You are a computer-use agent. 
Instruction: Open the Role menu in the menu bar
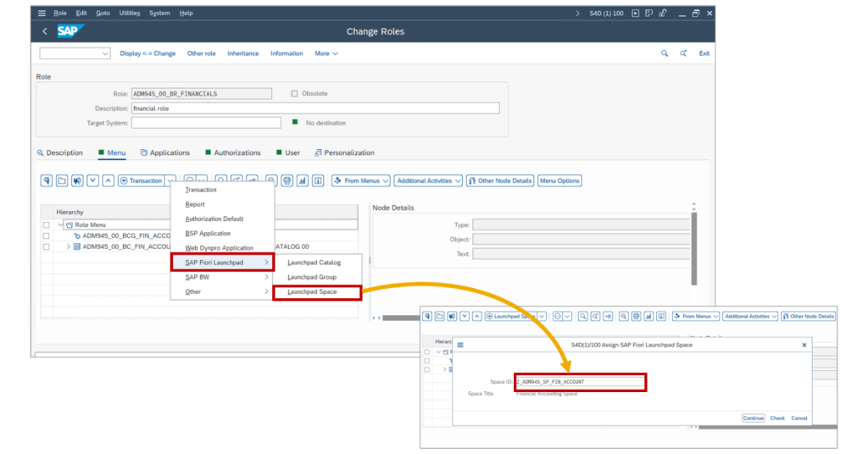60,14
